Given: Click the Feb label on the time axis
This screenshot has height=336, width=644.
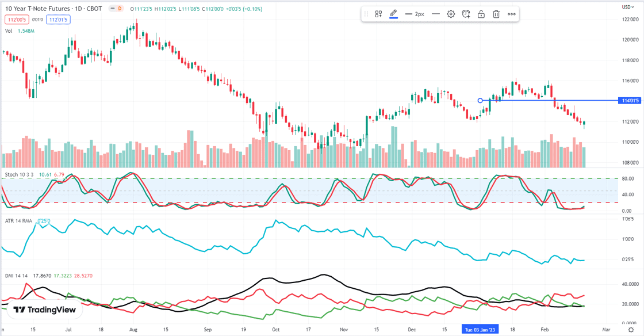Looking at the screenshot, I should 545,330.
